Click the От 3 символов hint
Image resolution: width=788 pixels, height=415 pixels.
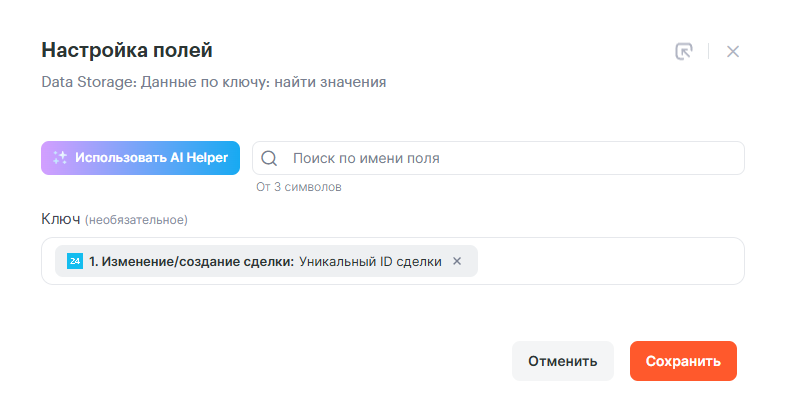pyautogui.click(x=299, y=187)
